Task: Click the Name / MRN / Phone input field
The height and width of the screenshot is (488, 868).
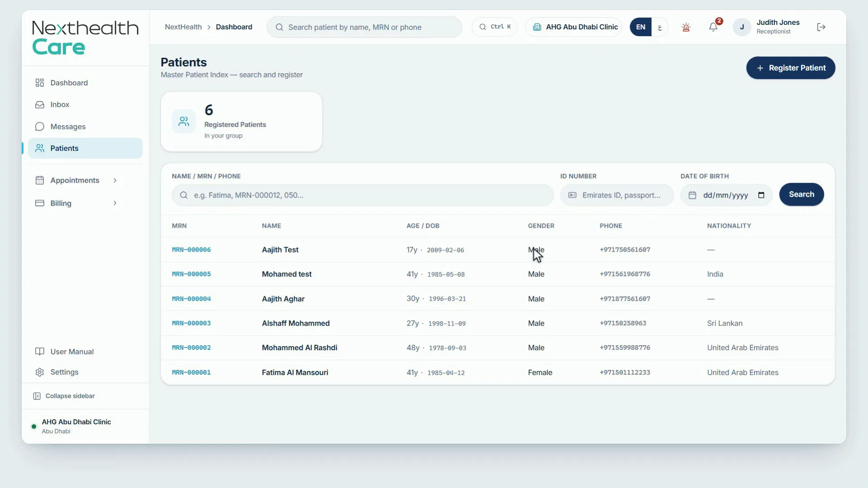Action: pyautogui.click(x=363, y=195)
